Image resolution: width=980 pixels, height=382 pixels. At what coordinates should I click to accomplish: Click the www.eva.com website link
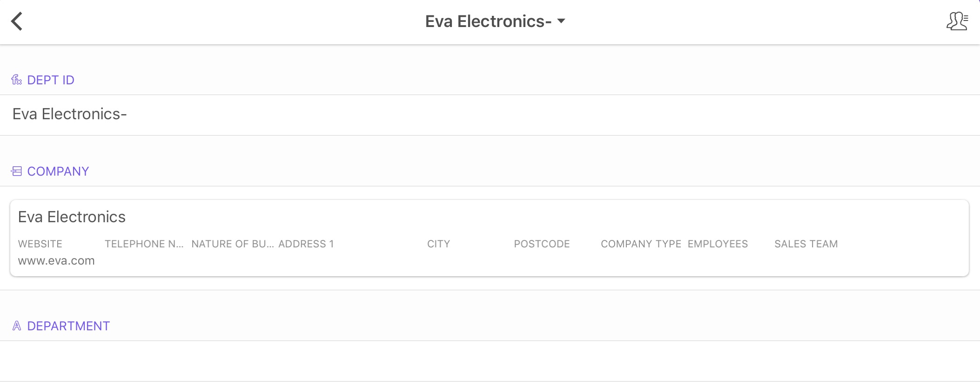[56, 261]
